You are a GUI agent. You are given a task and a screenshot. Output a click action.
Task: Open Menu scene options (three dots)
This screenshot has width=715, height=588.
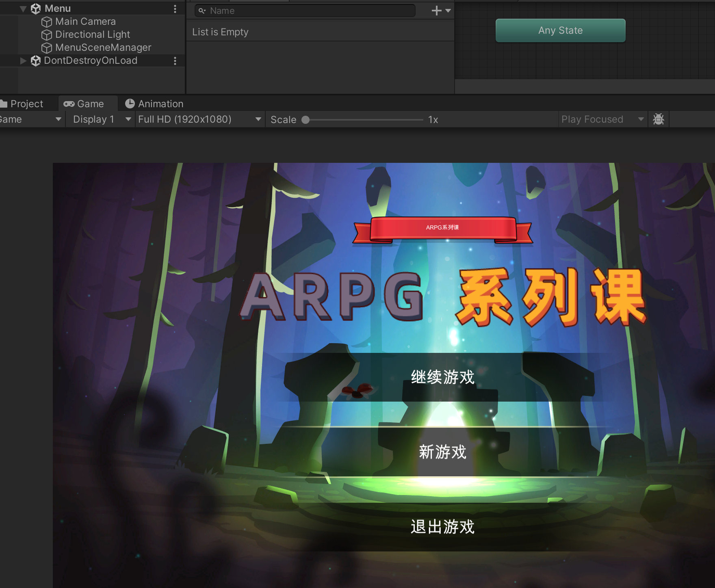175,9
